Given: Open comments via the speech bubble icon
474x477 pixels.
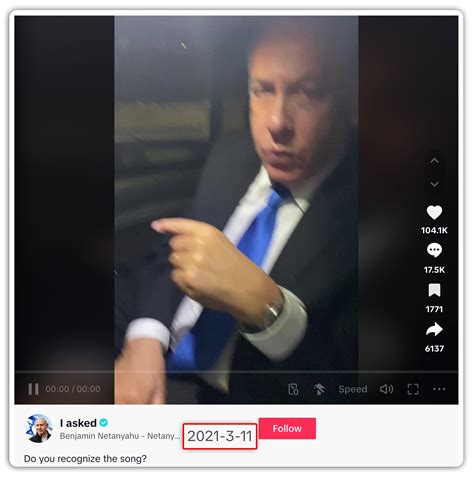Looking at the screenshot, I should point(434,250).
